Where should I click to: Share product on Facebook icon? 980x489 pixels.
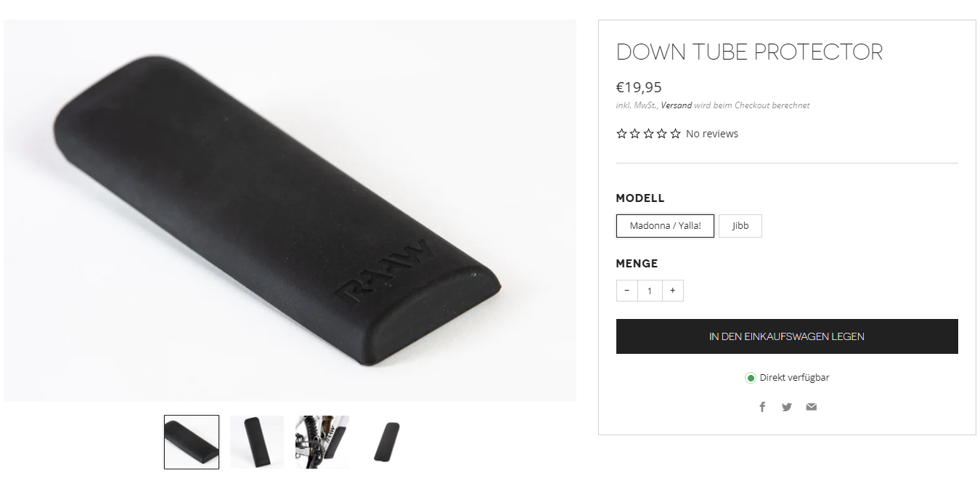pyautogui.click(x=762, y=407)
